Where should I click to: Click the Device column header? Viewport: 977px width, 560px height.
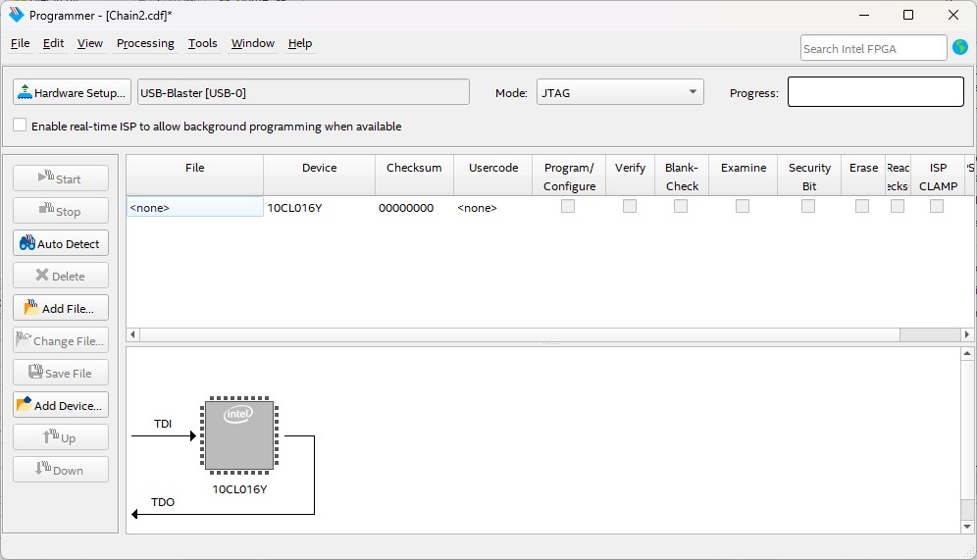point(319,176)
